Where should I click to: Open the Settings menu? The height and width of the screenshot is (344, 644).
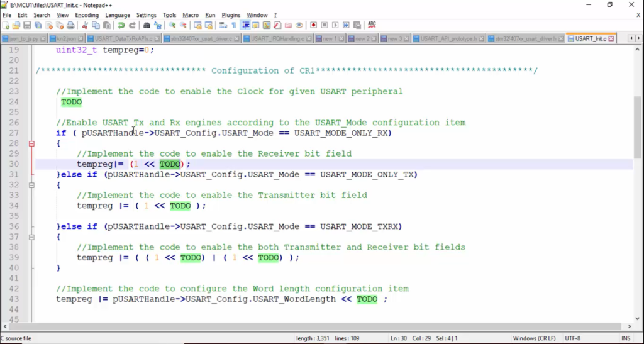[146, 15]
